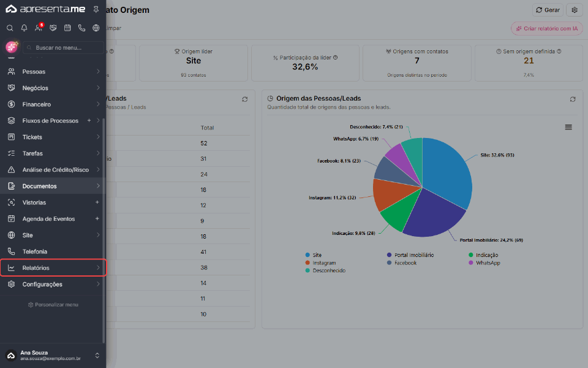
Task: Expand the Negócios menu chevron
Action: coord(98,88)
